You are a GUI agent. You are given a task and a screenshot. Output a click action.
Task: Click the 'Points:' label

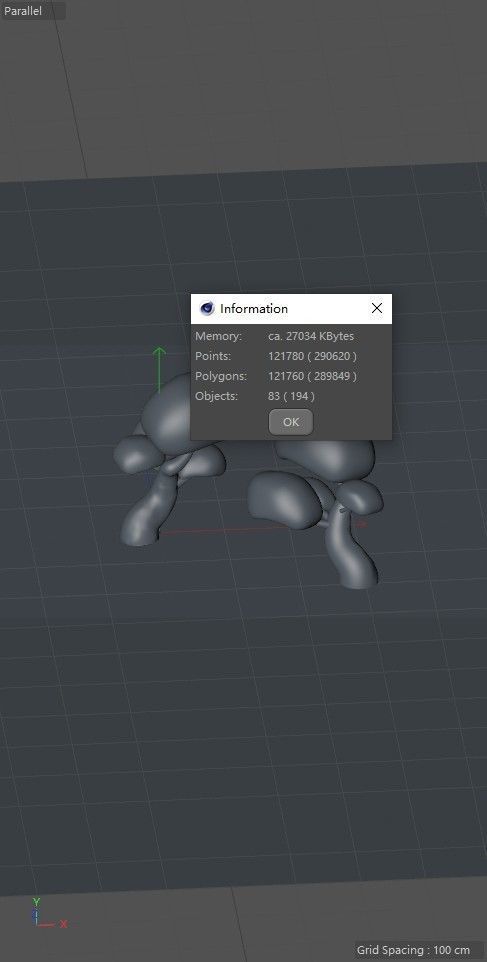(x=213, y=356)
